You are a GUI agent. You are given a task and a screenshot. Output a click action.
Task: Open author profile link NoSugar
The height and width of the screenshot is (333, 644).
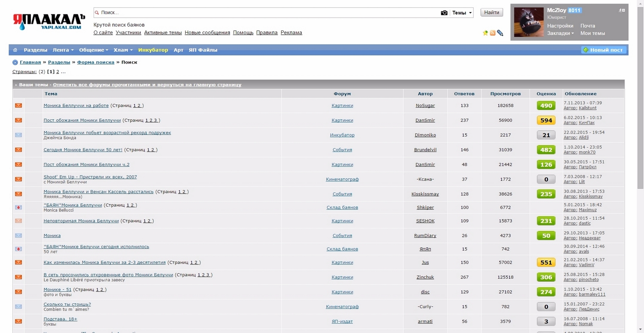tap(425, 106)
